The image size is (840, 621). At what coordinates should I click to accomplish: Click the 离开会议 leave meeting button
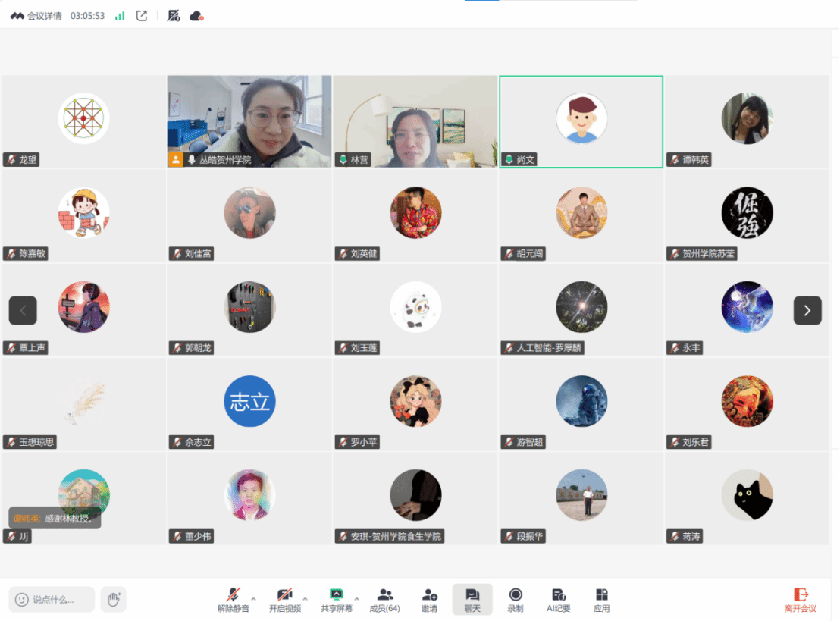coord(800,599)
